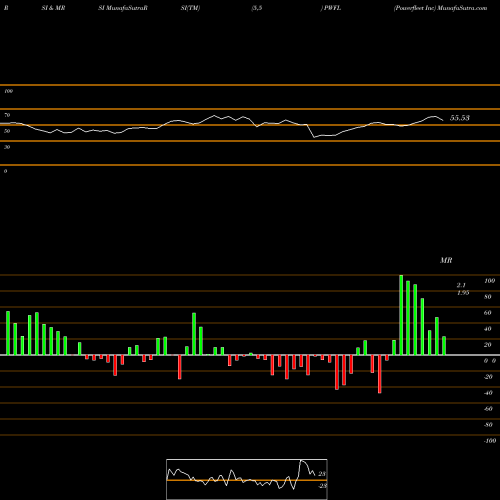Select the tallest green MR histogram bar

click(401, 315)
